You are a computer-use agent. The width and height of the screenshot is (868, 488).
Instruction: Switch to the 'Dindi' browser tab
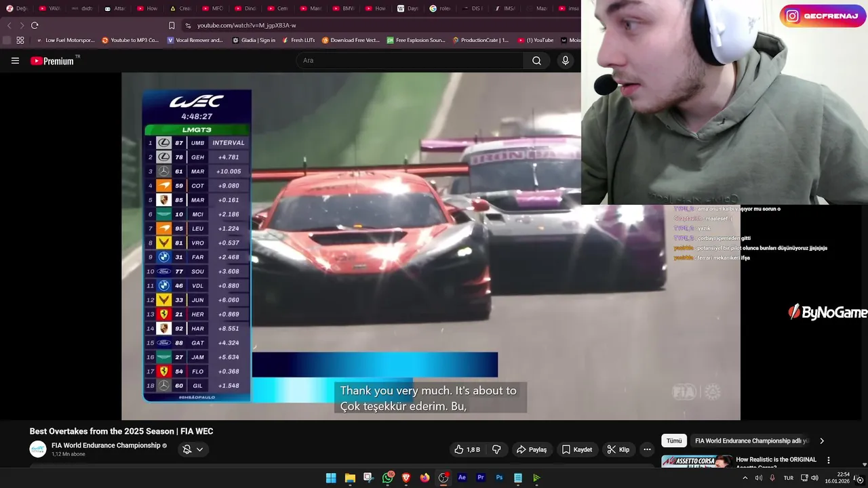pyautogui.click(x=245, y=9)
